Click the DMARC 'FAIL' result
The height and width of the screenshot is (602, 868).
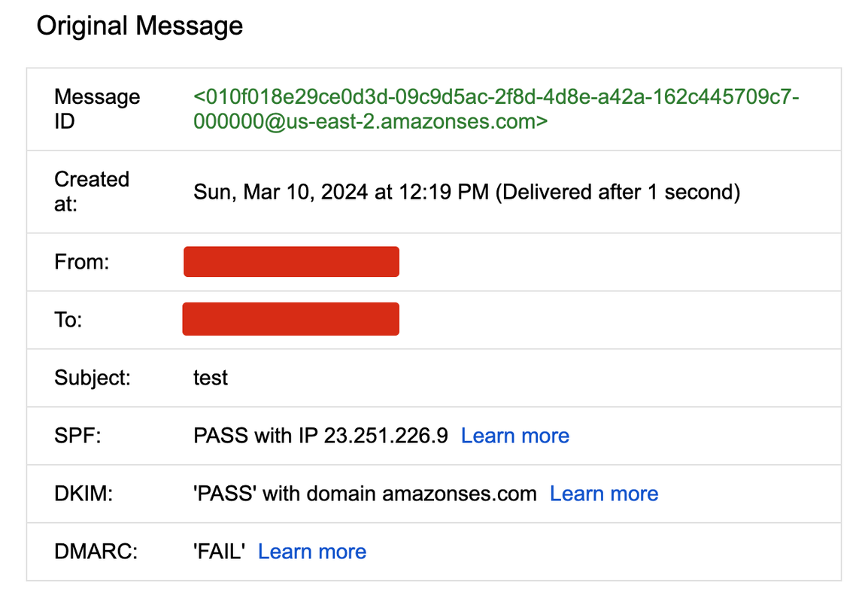coord(219,552)
